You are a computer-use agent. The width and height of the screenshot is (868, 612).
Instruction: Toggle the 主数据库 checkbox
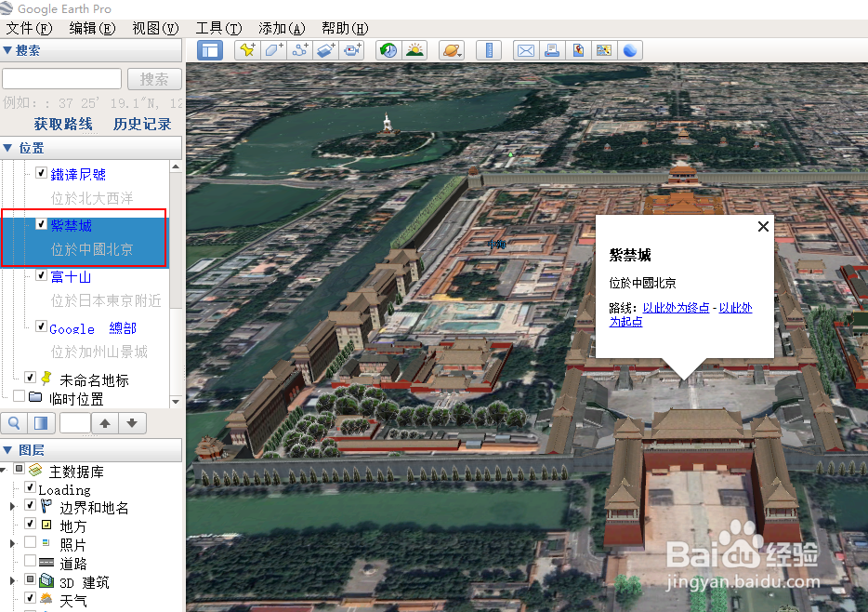20,469
